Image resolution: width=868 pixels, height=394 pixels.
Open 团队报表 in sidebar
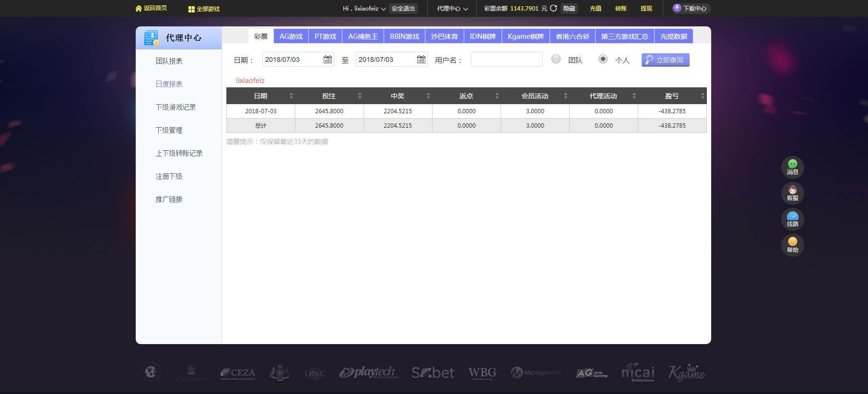pos(169,61)
